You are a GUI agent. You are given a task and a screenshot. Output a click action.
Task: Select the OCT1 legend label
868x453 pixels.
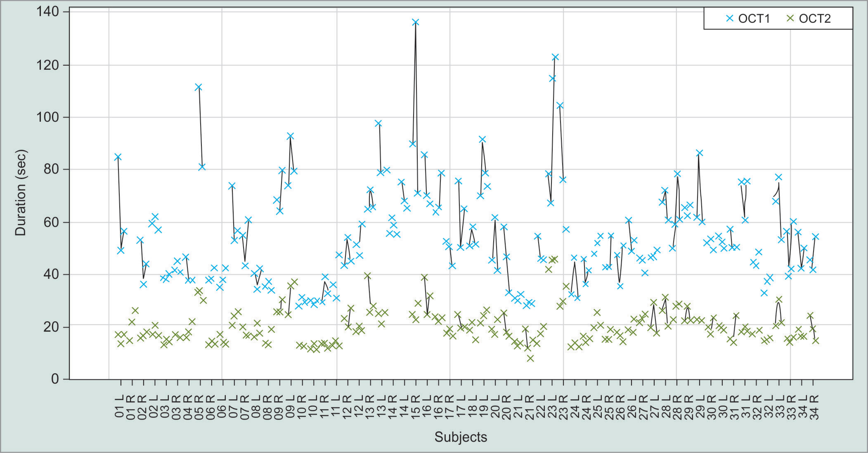[x=754, y=19]
